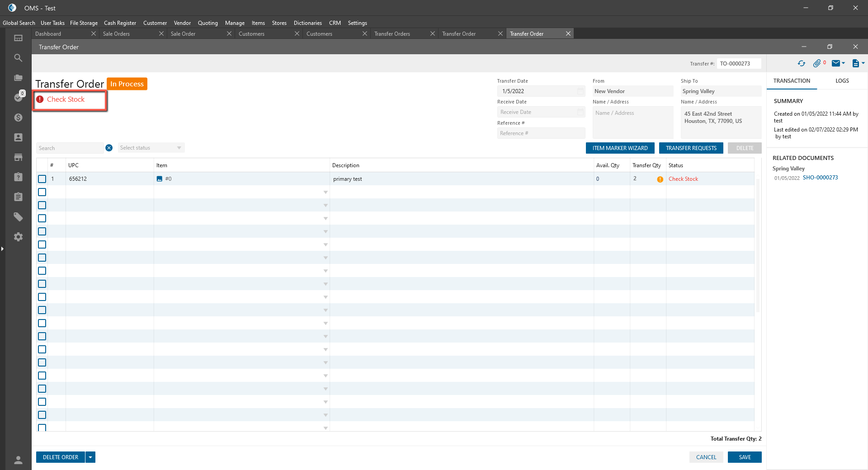This screenshot has width=868, height=470.
Task: Click in the Reference # input field
Action: click(x=541, y=133)
